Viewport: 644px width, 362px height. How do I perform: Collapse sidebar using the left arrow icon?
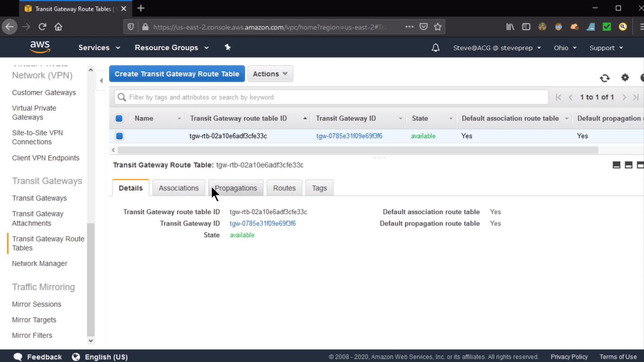pos(101,80)
